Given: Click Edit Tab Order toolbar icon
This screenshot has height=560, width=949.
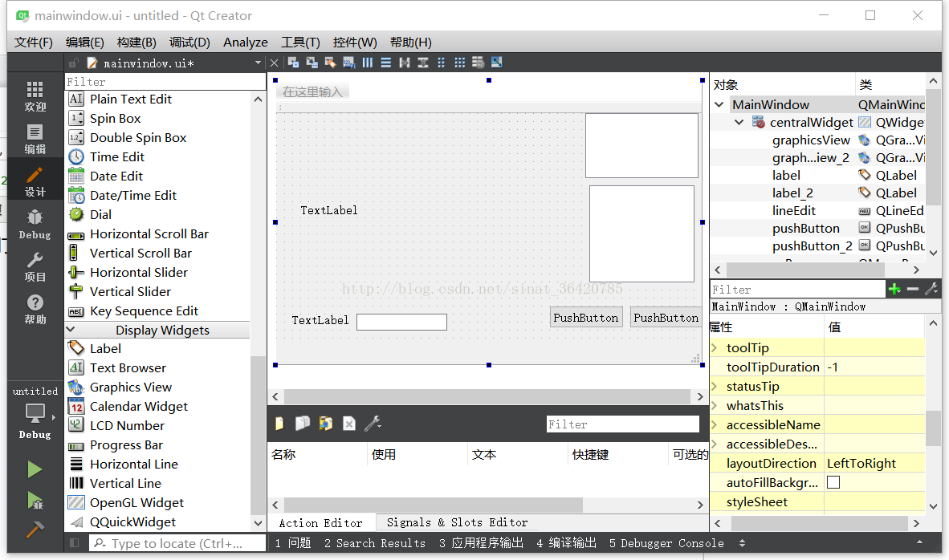Looking at the screenshot, I should [x=349, y=63].
